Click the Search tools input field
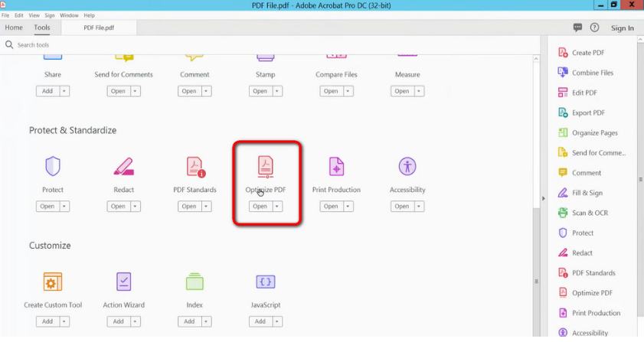644x342 pixels. click(x=271, y=44)
